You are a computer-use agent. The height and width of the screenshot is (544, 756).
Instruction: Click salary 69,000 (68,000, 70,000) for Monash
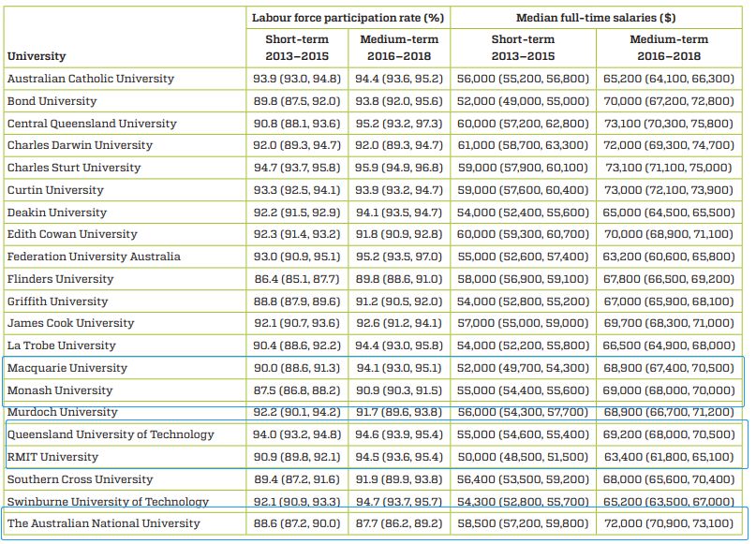[669, 390]
